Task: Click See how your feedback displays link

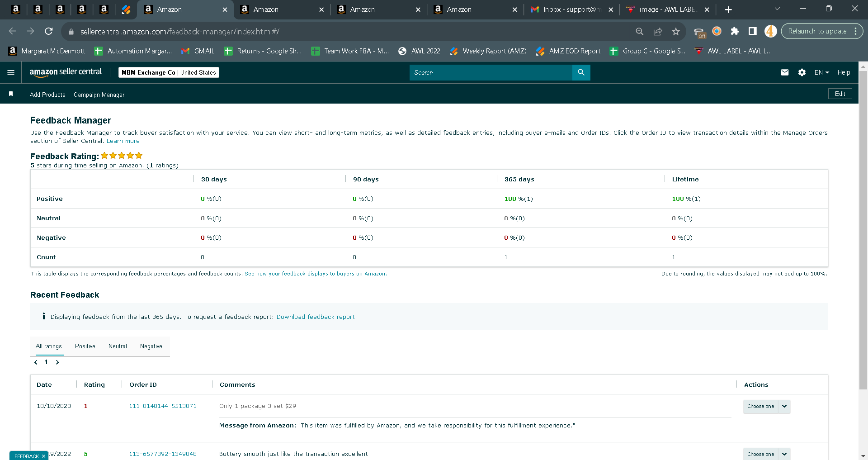Action: (x=316, y=274)
